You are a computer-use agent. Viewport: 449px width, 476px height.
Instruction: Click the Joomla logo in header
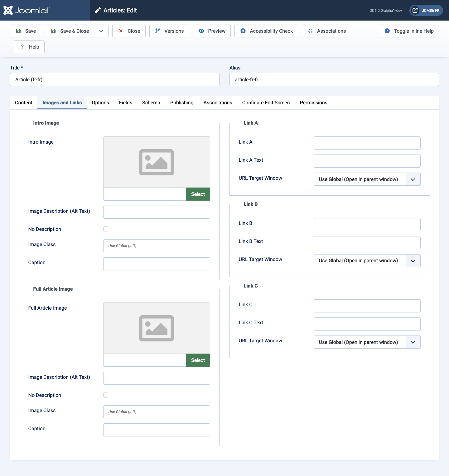[x=27, y=10]
